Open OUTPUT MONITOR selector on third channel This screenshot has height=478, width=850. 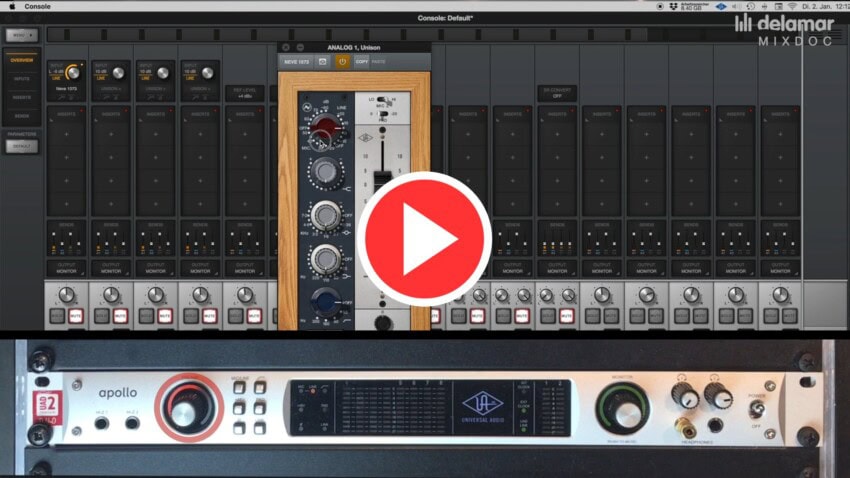coord(156,268)
